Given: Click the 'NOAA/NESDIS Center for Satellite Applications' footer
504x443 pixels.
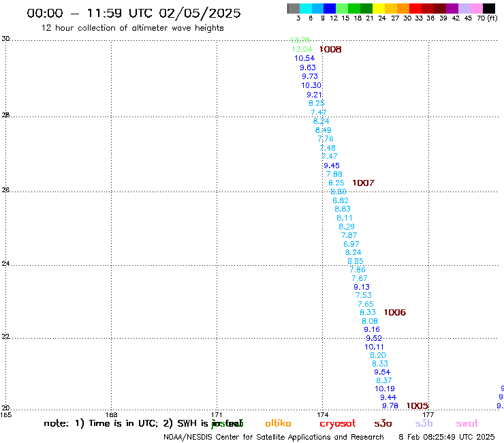Looking at the screenshot, I should click(247, 437).
